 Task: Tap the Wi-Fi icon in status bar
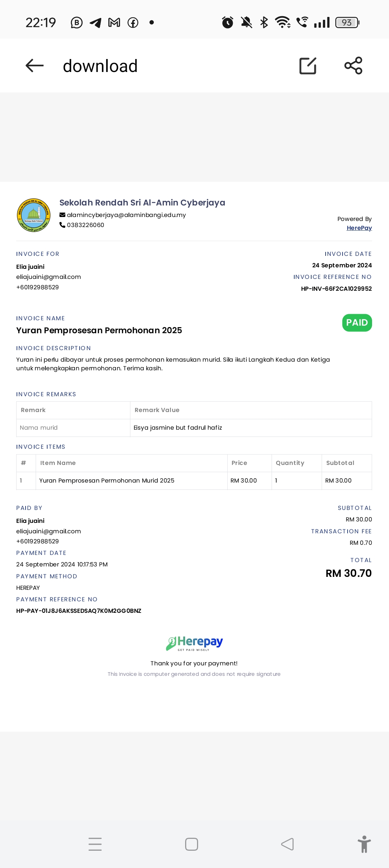pos(283,22)
